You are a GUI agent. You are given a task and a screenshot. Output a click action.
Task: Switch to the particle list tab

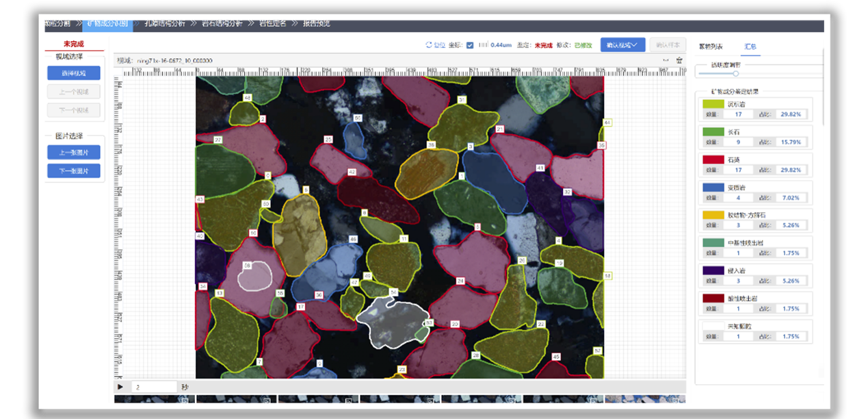tap(711, 47)
